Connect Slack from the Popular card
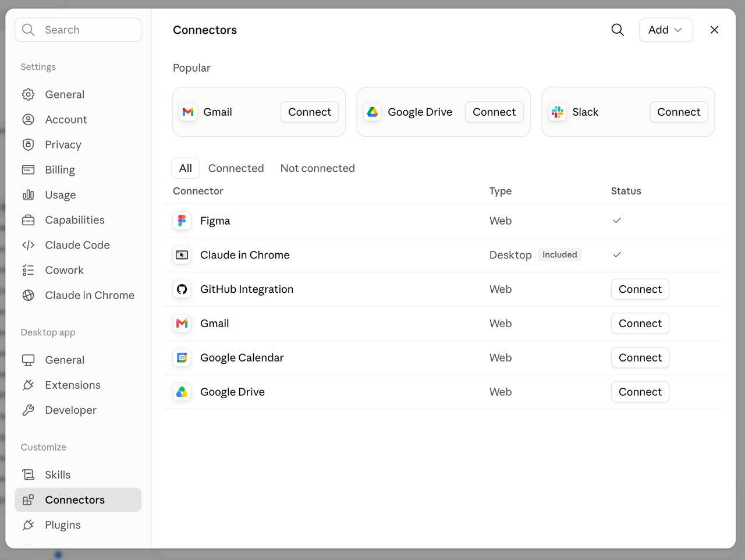Screen dimensions: 745x560 679,112
